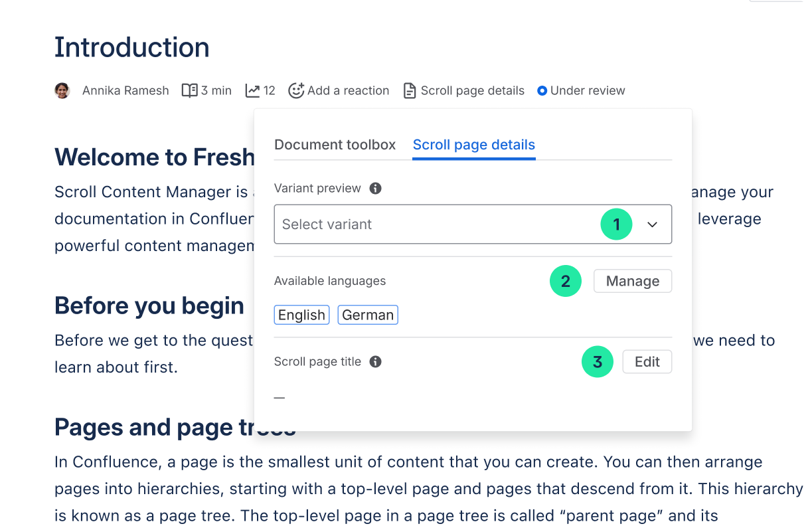Open the Under review status selector
The width and height of the screenshot is (812, 528).
pyautogui.click(x=581, y=90)
